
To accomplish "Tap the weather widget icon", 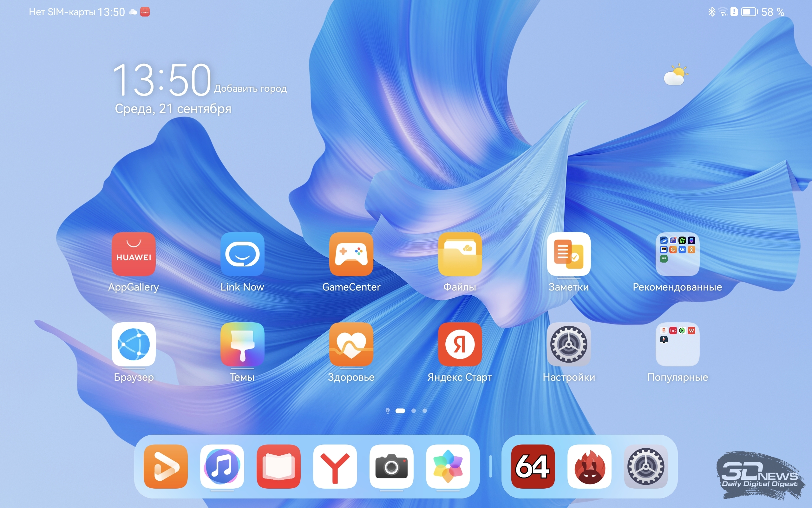I will click(676, 74).
